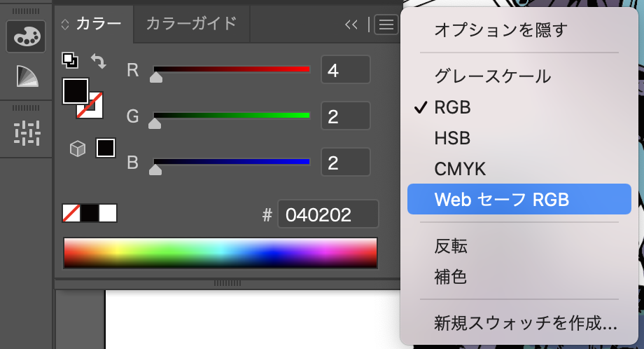Cycle panel size via arrows beside カラー tab
Screen dimensions: 644x349
[x=66, y=25]
